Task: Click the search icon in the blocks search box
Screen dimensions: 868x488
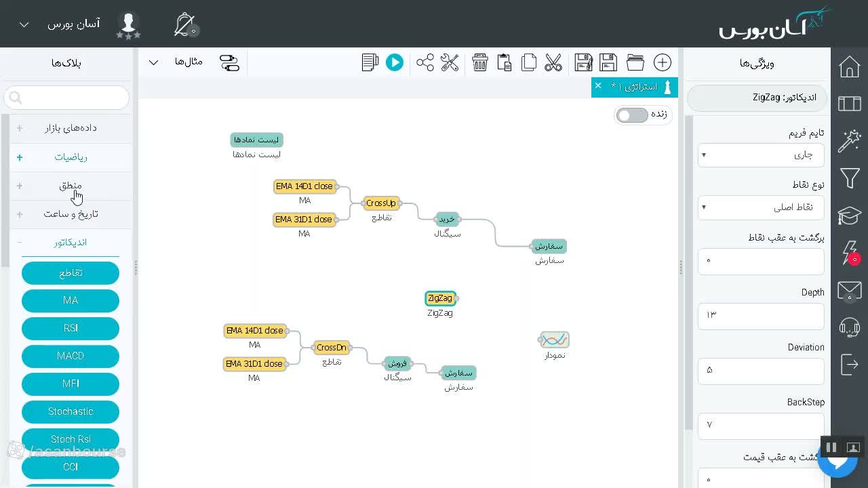Action: 16,98
